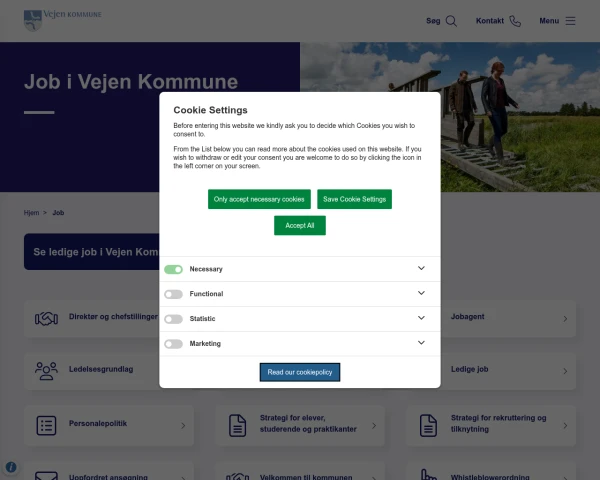600x480 pixels.
Task: Click document icon for Strategi for rekruttering
Action: pos(428,425)
